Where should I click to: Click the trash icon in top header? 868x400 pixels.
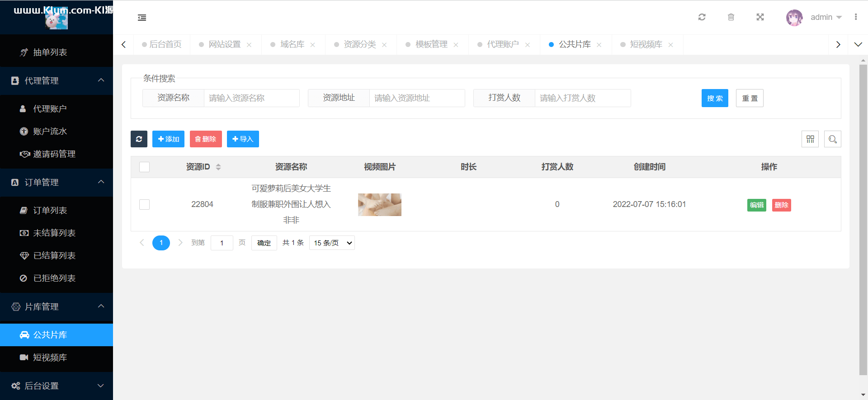pos(731,17)
